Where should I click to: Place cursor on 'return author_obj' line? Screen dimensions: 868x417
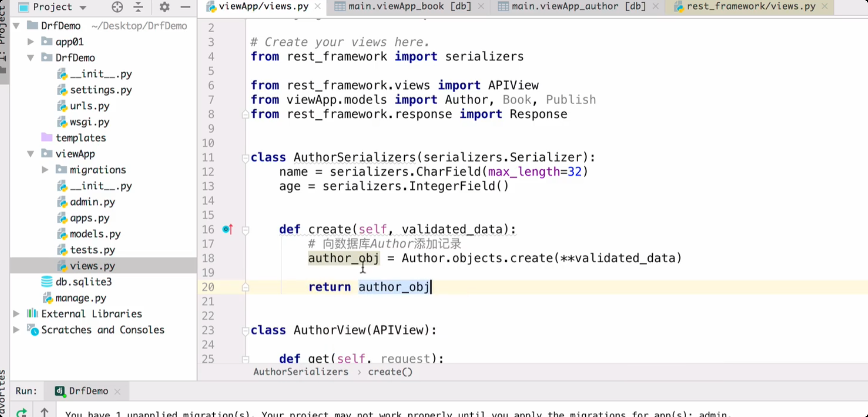(x=369, y=287)
